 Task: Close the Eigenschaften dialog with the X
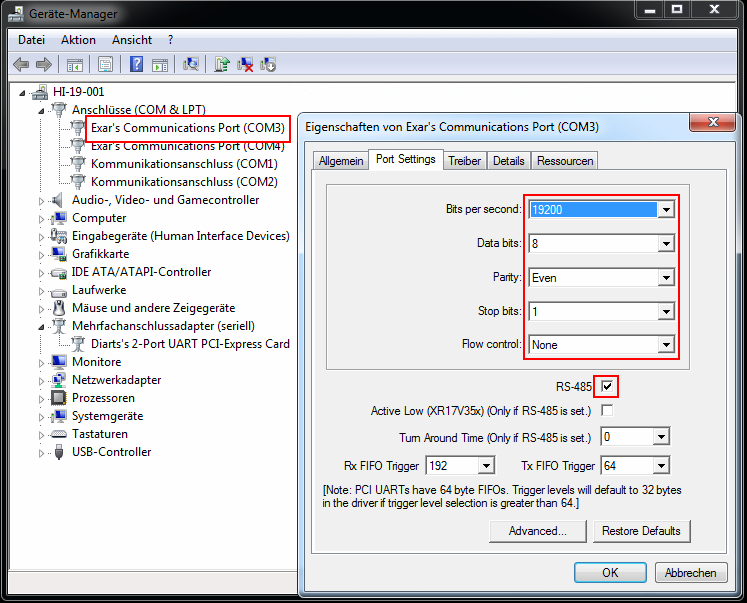[x=713, y=122]
